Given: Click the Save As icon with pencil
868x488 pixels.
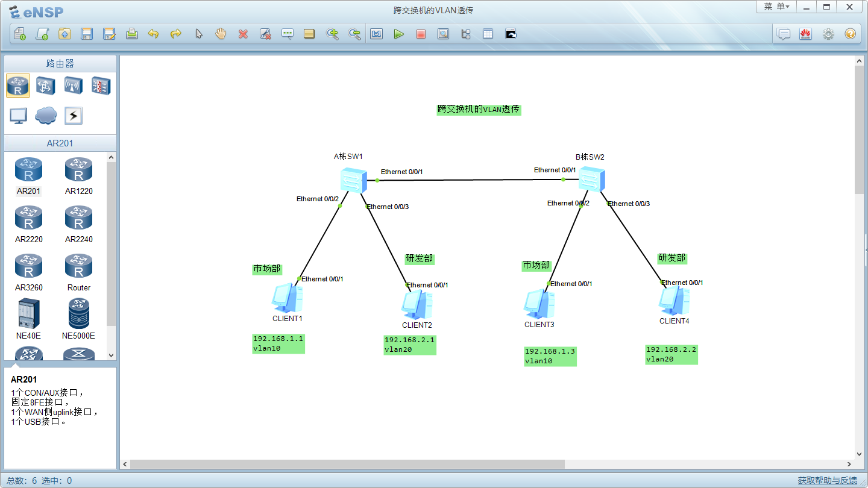Looking at the screenshot, I should (109, 34).
